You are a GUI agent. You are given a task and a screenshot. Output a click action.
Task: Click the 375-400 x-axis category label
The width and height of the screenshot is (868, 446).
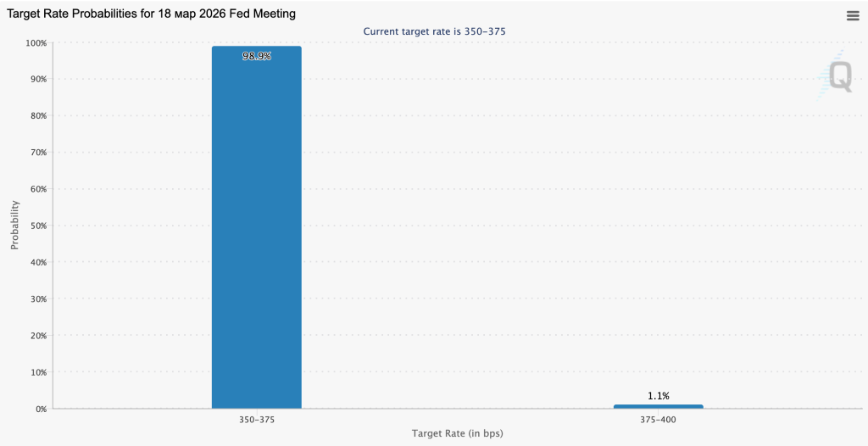(x=658, y=420)
